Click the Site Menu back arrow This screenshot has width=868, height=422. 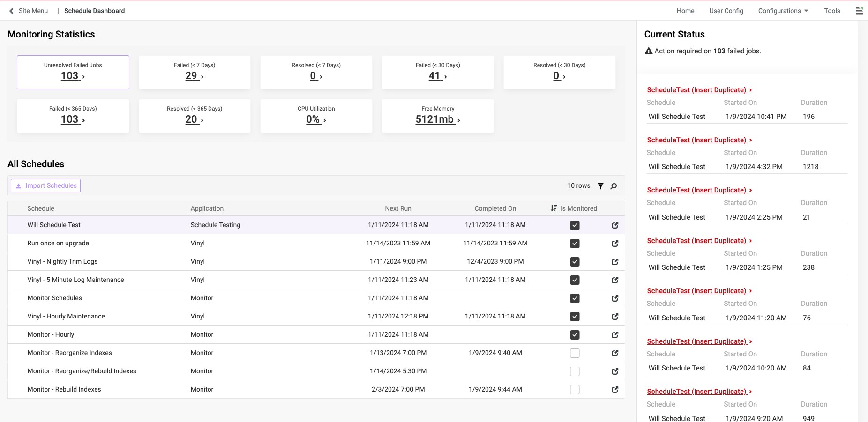11,11
